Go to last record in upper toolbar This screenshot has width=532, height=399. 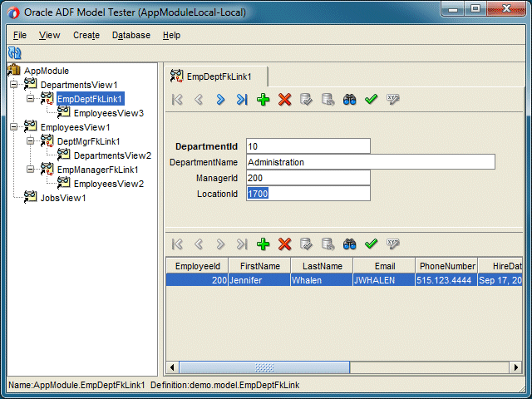[242, 100]
